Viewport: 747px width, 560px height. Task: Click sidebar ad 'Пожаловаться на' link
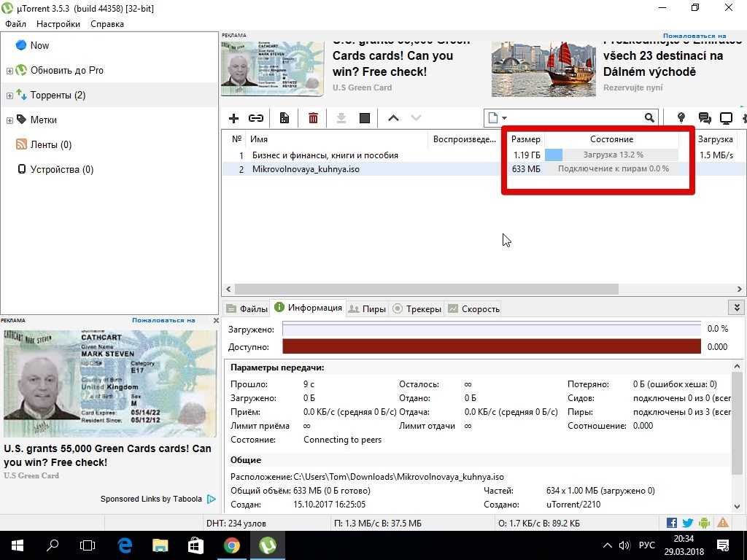click(163, 321)
